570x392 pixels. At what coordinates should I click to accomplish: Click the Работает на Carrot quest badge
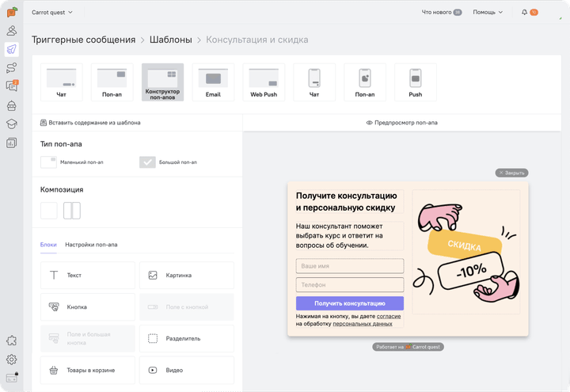click(x=408, y=347)
